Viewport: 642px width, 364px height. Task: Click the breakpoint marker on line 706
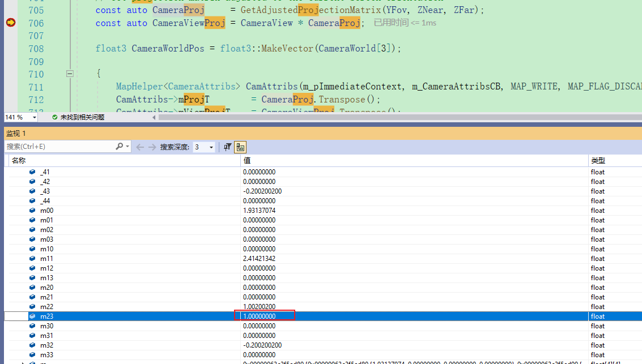tap(11, 23)
